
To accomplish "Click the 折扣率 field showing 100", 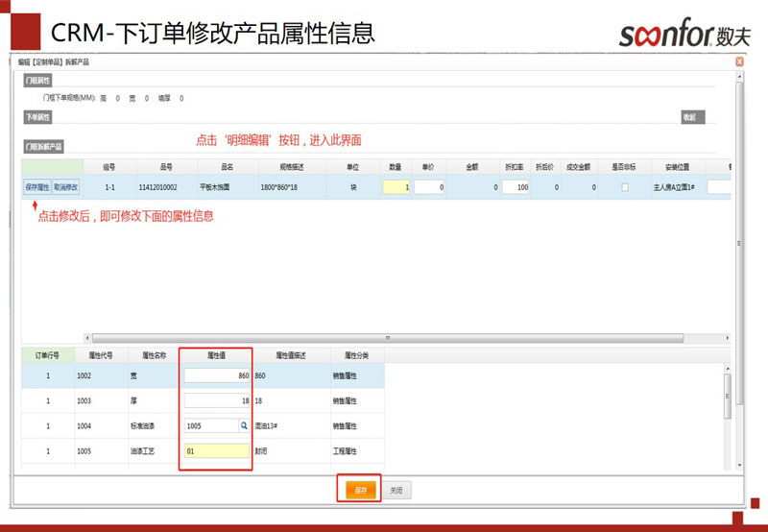I will 516,187.
